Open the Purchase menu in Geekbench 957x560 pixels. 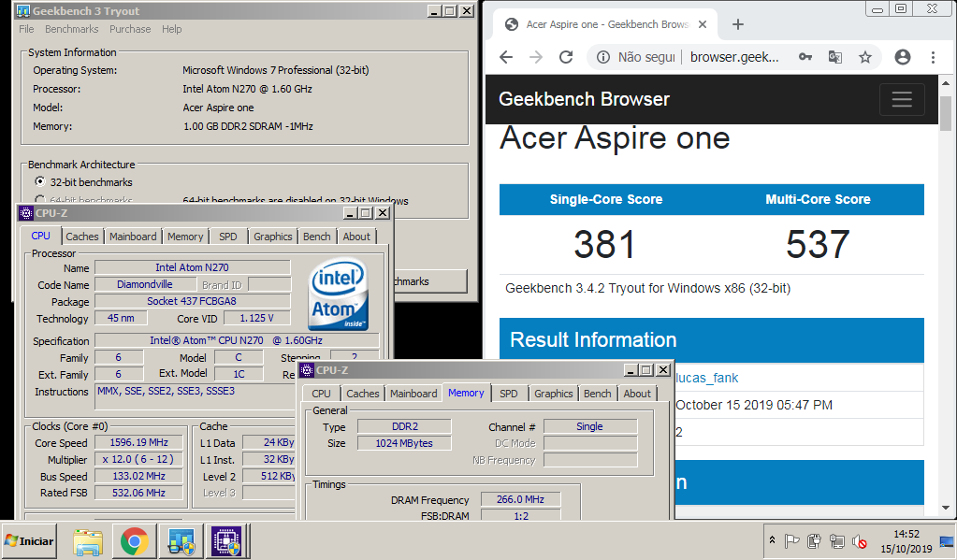coord(130,29)
